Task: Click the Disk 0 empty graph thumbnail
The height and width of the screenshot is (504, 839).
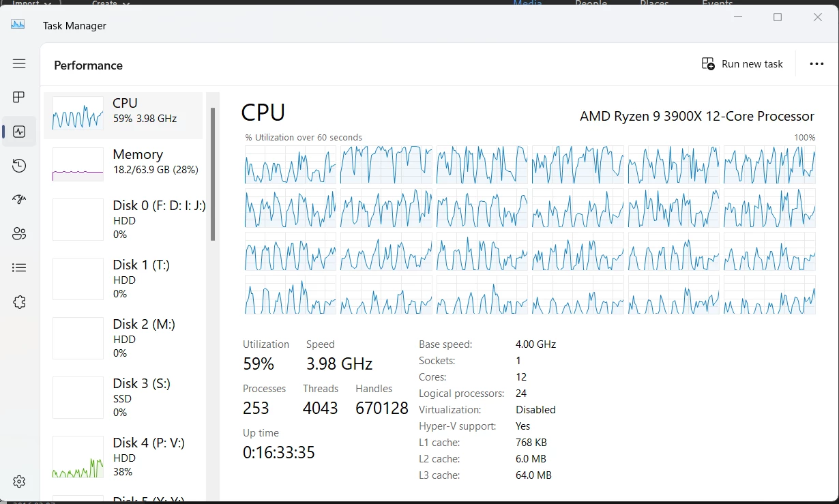Action: [78, 220]
